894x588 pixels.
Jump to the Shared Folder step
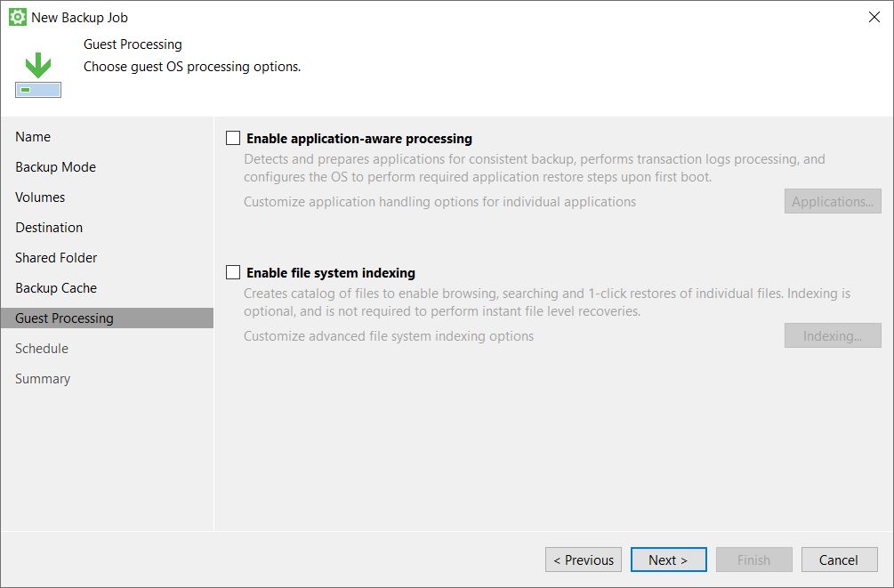[x=56, y=258]
